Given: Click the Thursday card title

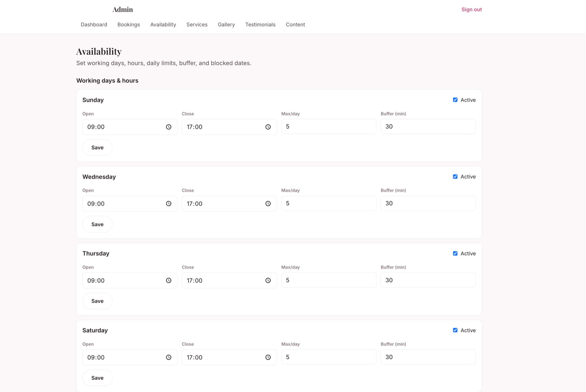Looking at the screenshot, I should tap(96, 253).
